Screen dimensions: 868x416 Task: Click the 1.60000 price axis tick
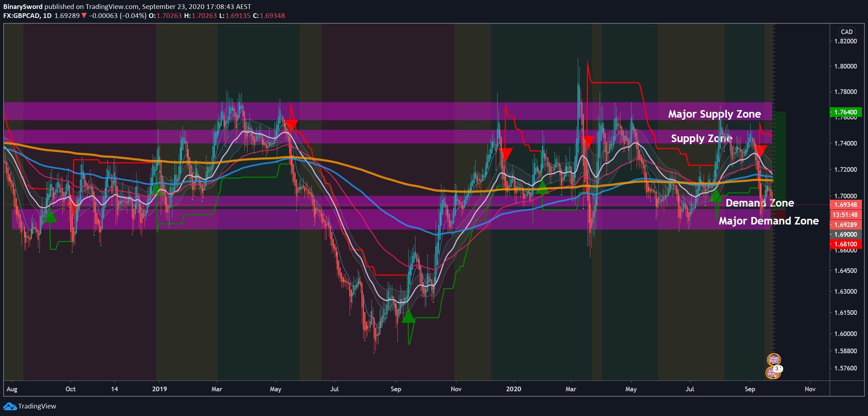click(x=846, y=334)
